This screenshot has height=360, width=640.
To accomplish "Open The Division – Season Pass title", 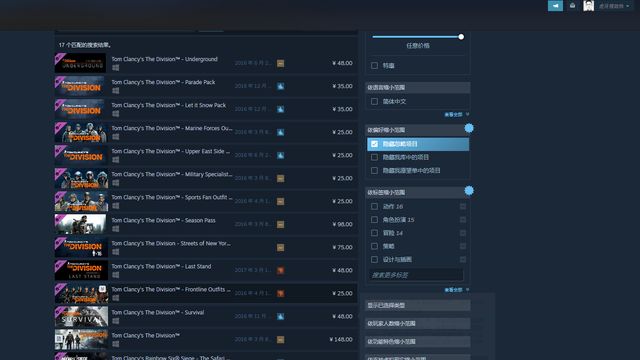I will point(163,220).
